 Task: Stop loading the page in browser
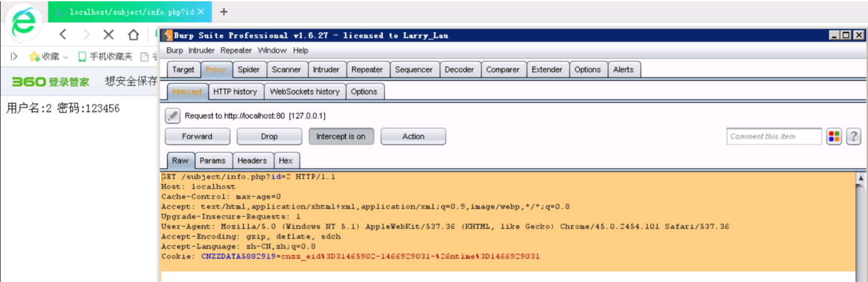[x=109, y=34]
